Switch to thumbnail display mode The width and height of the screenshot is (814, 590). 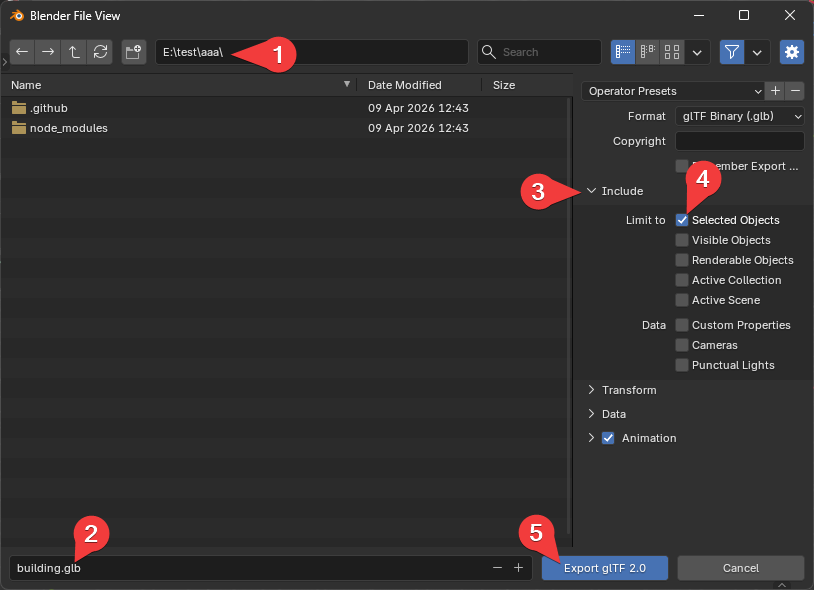click(x=673, y=52)
